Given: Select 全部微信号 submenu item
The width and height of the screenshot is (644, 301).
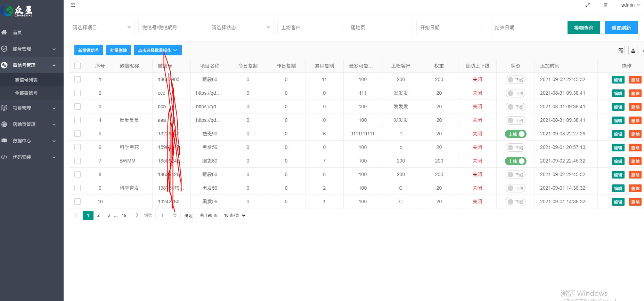Looking at the screenshot, I should [x=32, y=93].
